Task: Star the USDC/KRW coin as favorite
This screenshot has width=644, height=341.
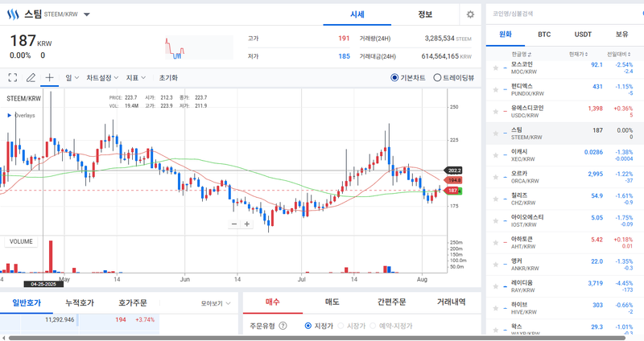Action: [x=496, y=111]
